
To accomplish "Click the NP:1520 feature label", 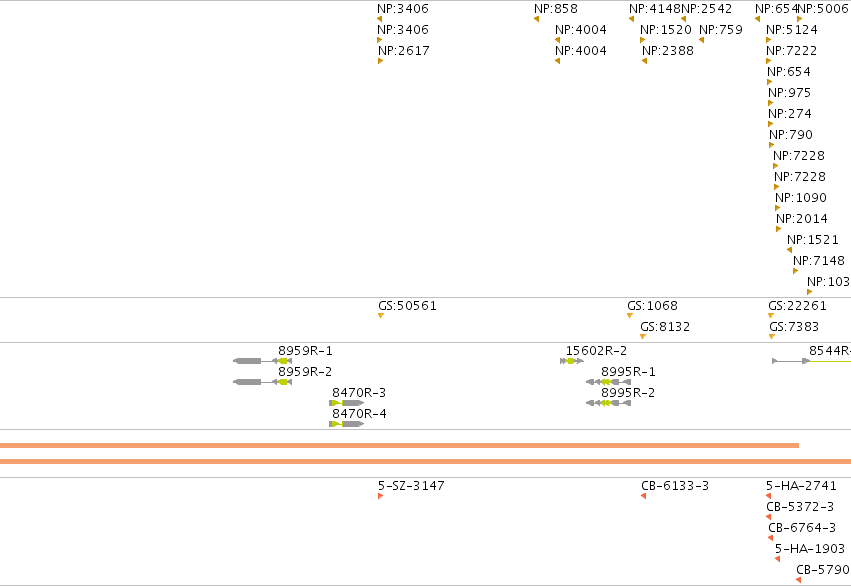I will [x=666, y=30].
